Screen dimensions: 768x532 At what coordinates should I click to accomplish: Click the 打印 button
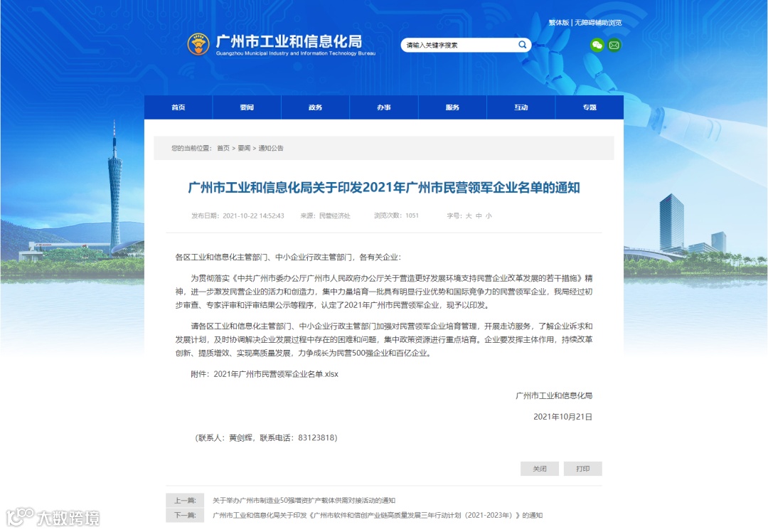coord(583,469)
